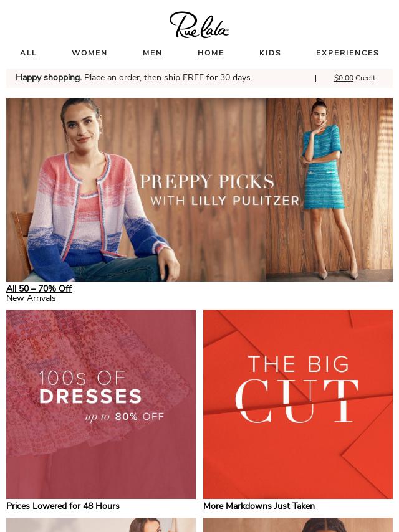The image size is (399, 532).
Task: Open the Preppy Picks Lilly Pulitzer banner
Action: pyautogui.click(x=199, y=189)
